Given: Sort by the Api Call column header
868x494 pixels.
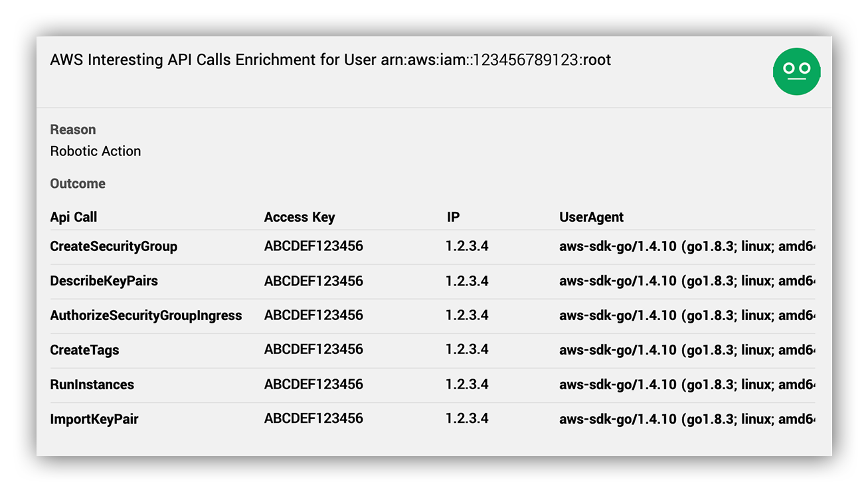Looking at the screenshot, I should (74, 217).
